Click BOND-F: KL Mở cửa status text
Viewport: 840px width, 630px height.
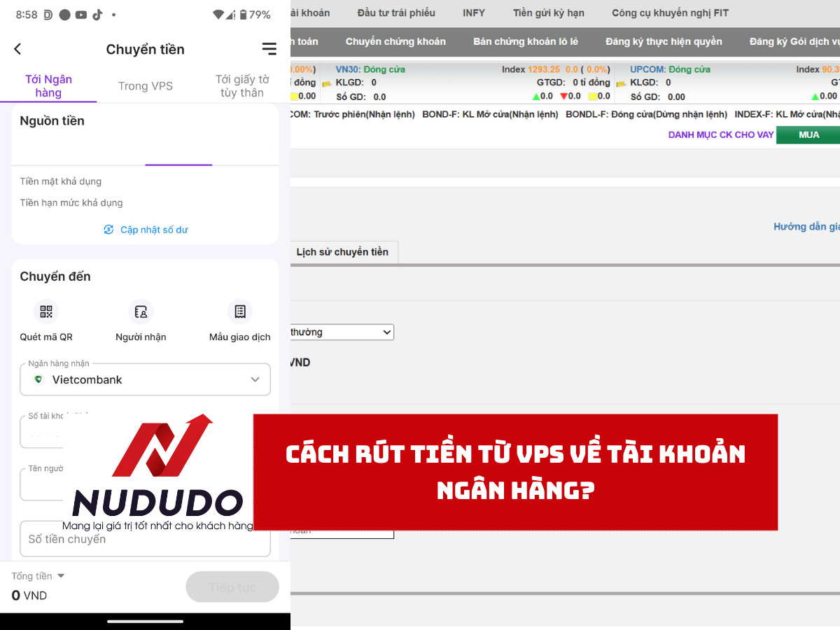coord(490,114)
